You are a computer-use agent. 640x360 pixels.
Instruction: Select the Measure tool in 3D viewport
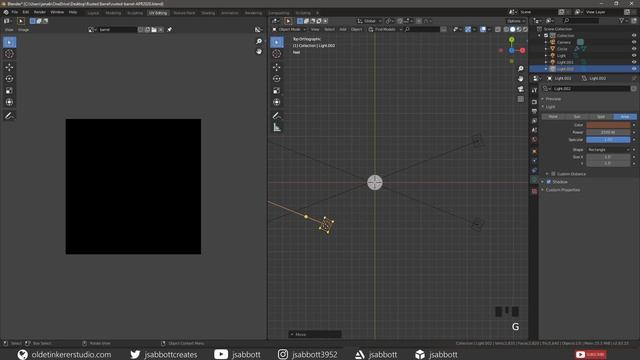(x=277, y=128)
